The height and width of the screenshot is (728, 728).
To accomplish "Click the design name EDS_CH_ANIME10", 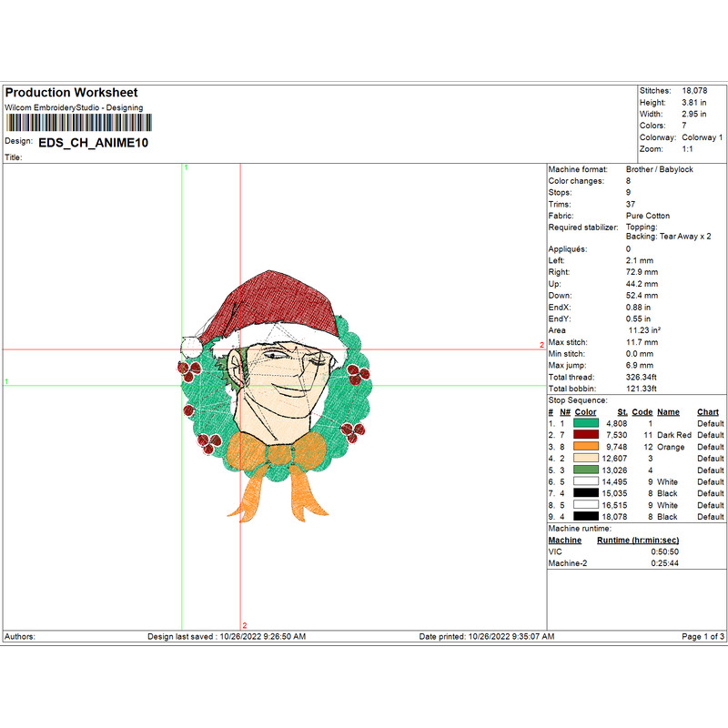I will [x=93, y=143].
